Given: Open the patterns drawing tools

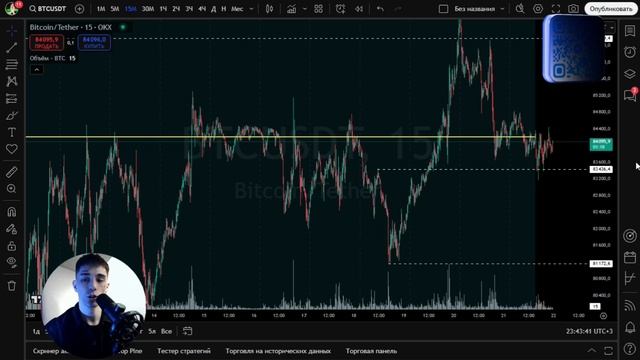Looking at the screenshot, I should 11,81.
